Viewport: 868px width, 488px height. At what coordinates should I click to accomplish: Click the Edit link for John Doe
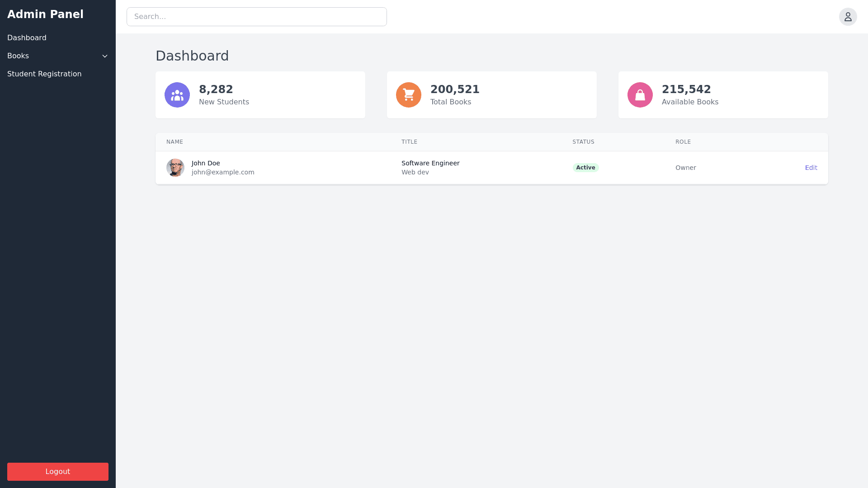pos(811,167)
